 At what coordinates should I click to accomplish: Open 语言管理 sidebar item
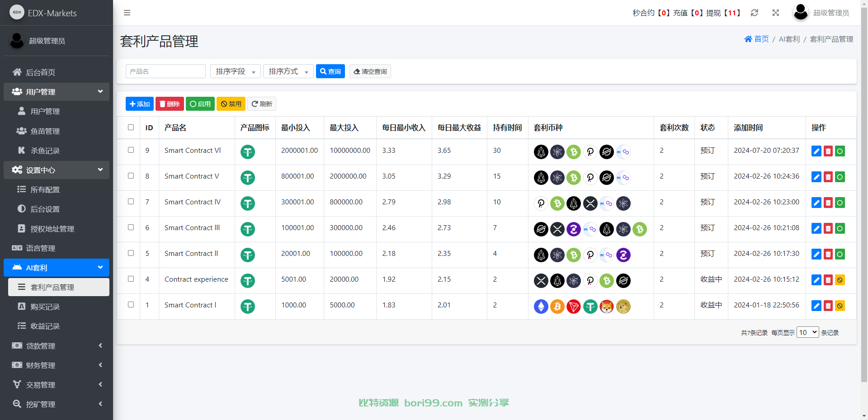(57, 248)
